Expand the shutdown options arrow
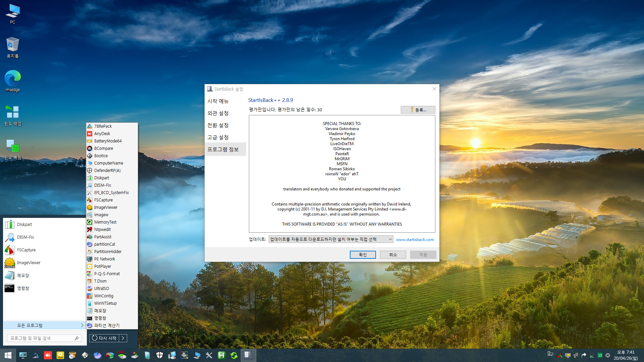This screenshot has height=362, width=644. point(123,338)
